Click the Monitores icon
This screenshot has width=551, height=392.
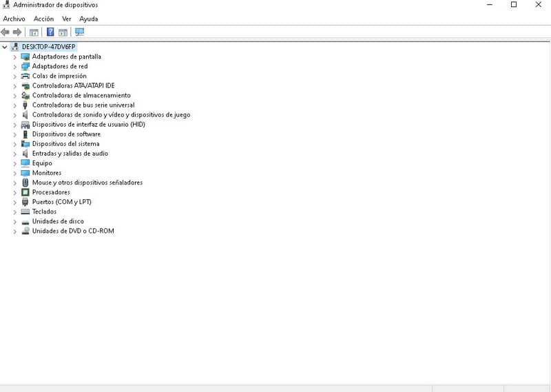(25, 173)
